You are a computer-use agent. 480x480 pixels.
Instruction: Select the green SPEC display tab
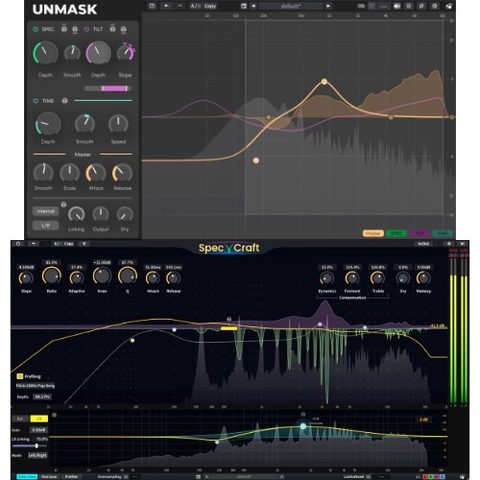tap(396, 233)
